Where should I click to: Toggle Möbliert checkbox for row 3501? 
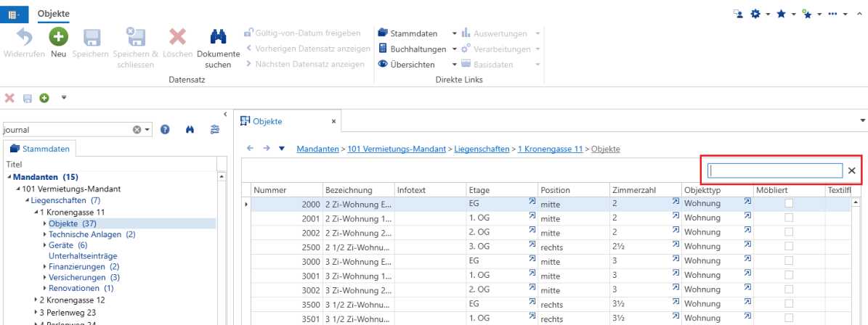click(x=789, y=317)
